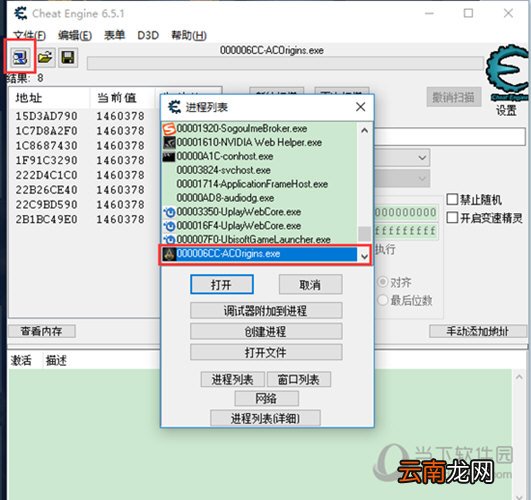Viewport: 531px width, 500px height.
Task: Open the D3D menu
Action: pyautogui.click(x=148, y=35)
